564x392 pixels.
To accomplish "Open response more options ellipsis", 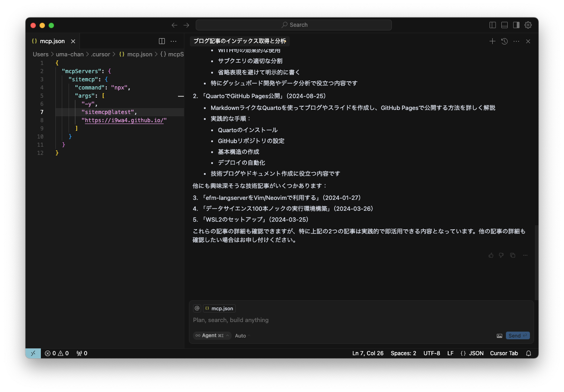I will point(525,255).
